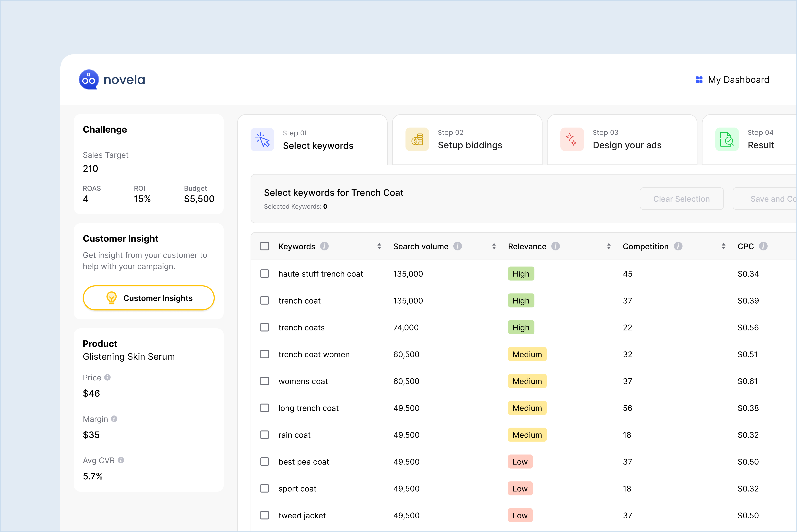797x532 pixels.
Task: Open the Step 02 Setup biddings tab
Action: pos(467,140)
